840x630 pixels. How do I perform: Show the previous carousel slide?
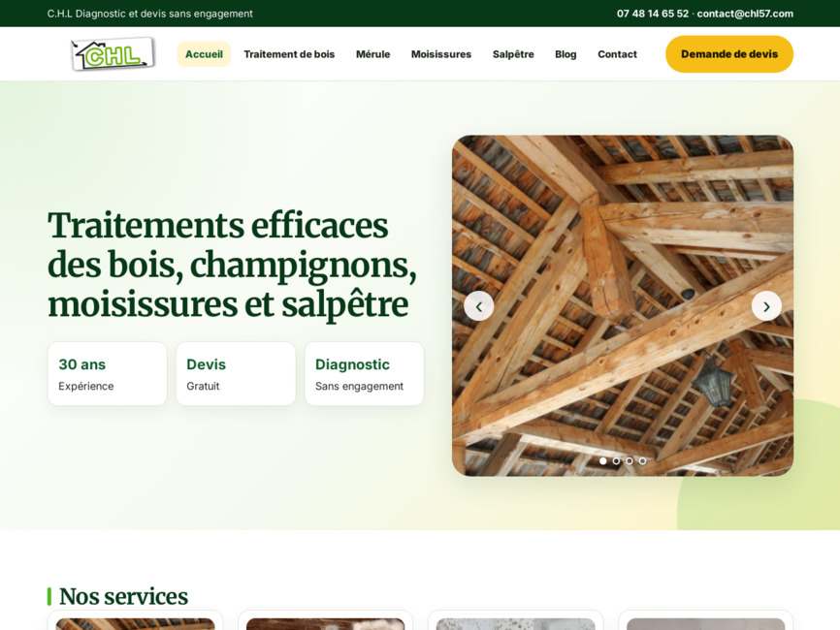coord(478,306)
